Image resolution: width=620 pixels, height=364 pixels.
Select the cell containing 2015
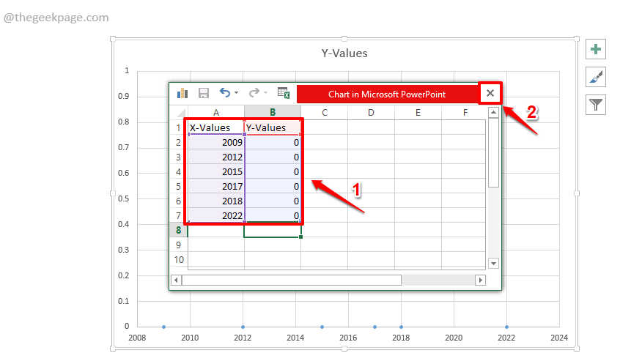(216, 171)
